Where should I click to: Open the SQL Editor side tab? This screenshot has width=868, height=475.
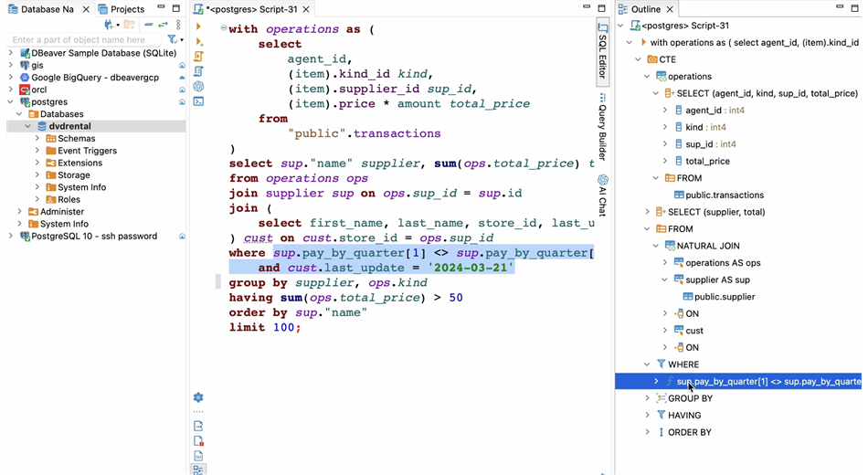pos(603,54)
